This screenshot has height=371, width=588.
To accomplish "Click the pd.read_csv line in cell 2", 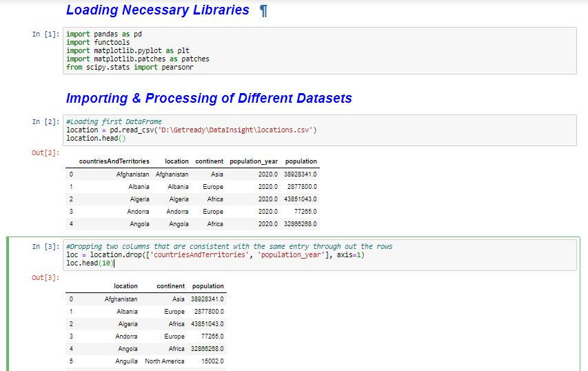I will [191, 130].
